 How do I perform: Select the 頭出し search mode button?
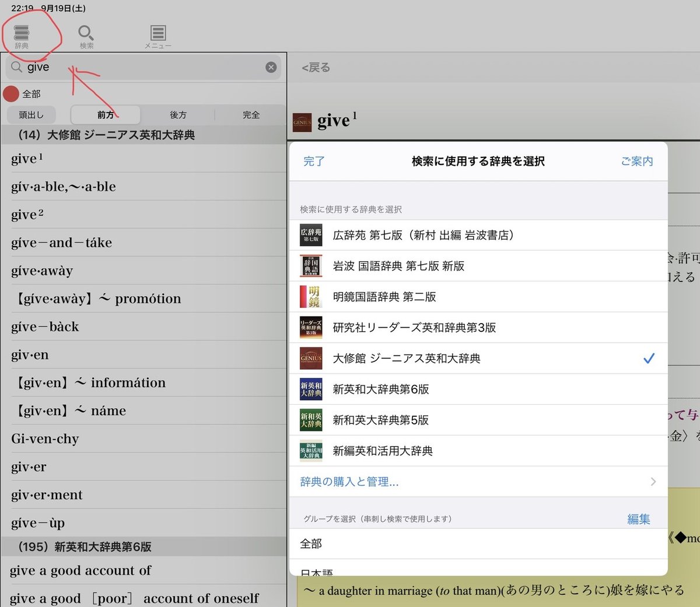point(32,115)
